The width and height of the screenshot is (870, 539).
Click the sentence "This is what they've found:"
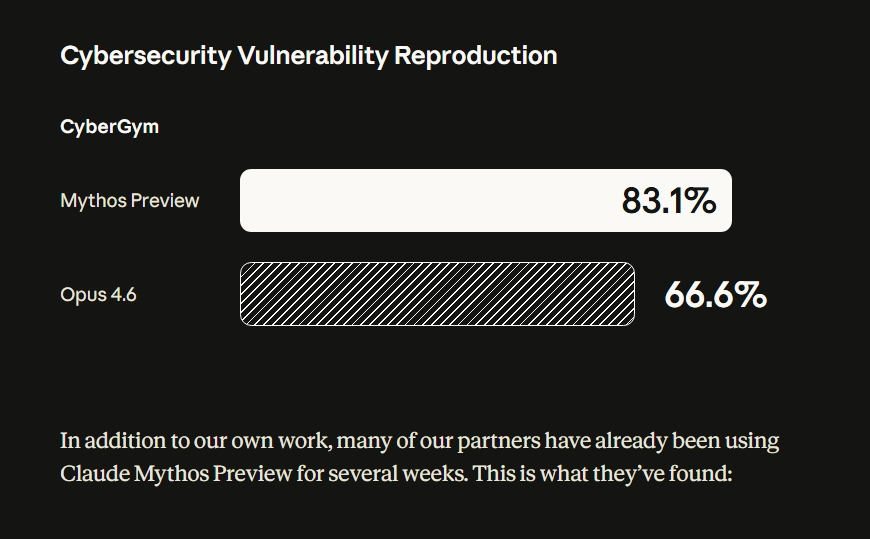coord(603,472)
